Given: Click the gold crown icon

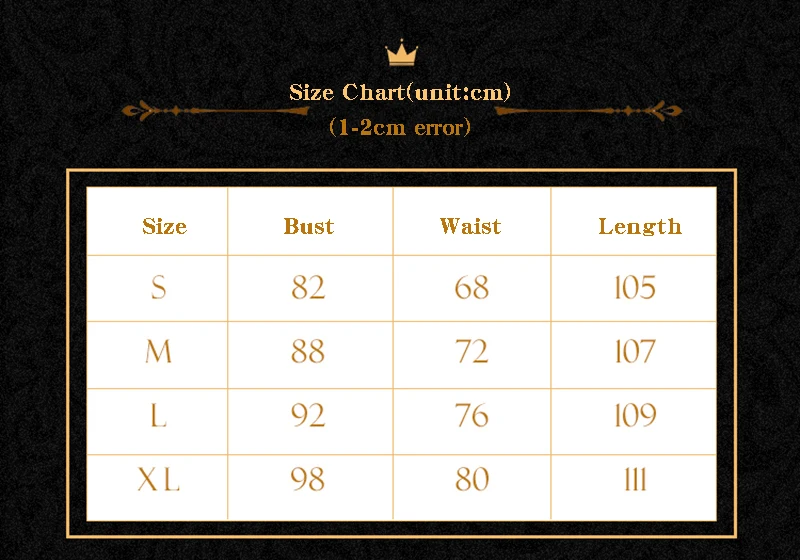Looking at the screenshot, I should tap(400, 54).
